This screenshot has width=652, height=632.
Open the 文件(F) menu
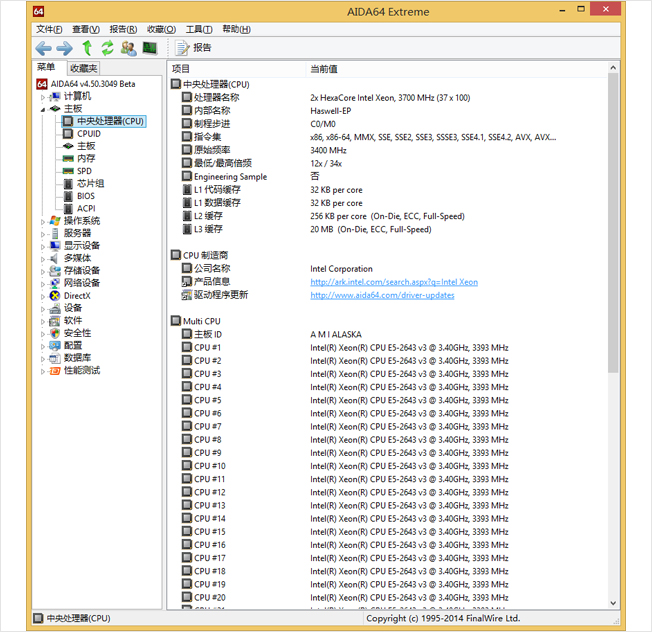click(49, 29)
